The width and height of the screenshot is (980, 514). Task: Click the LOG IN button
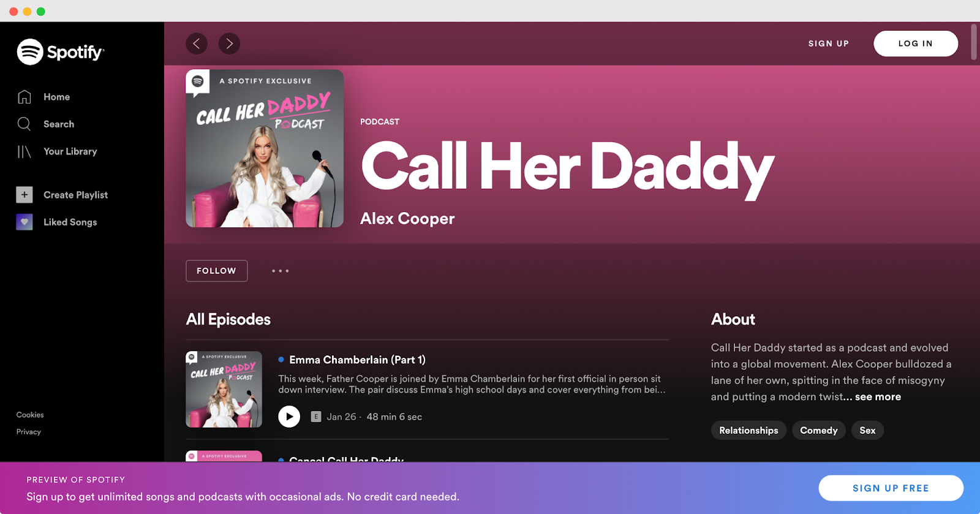pyautogui.click(x=916, y=43)
